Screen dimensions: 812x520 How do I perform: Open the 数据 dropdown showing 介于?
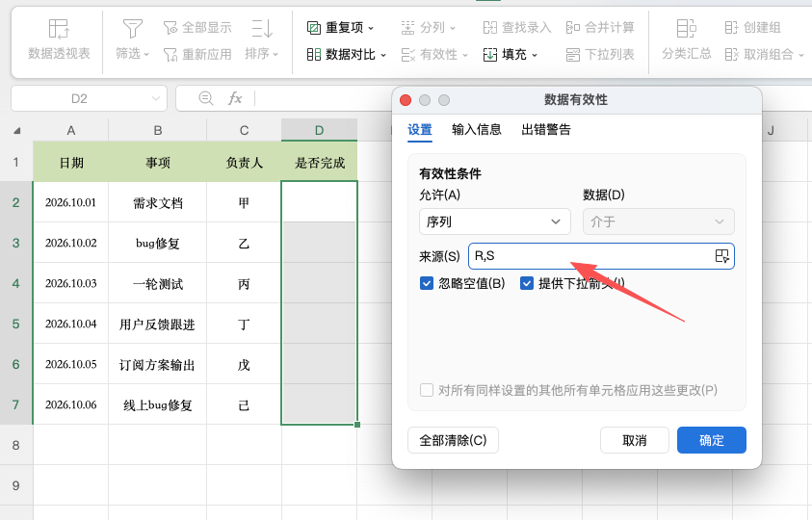coord(658,221)
